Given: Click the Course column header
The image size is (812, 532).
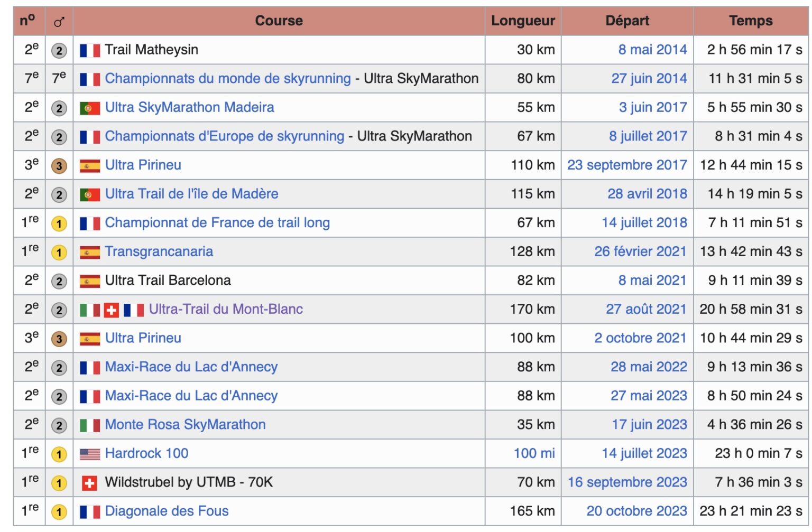Looking at the screenshot, I should pyautogui.click(x=279, y=21).
